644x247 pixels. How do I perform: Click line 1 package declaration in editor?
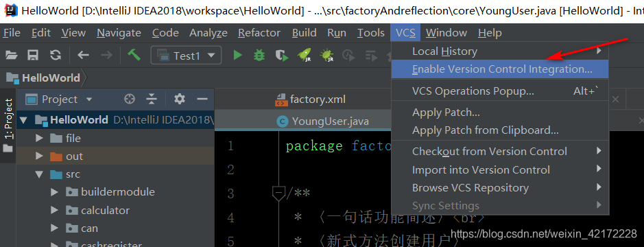click(x=338, y=146)
